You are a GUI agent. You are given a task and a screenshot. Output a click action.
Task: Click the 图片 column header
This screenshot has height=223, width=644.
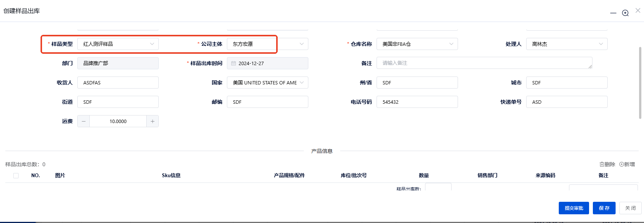[x=60, y=175]
